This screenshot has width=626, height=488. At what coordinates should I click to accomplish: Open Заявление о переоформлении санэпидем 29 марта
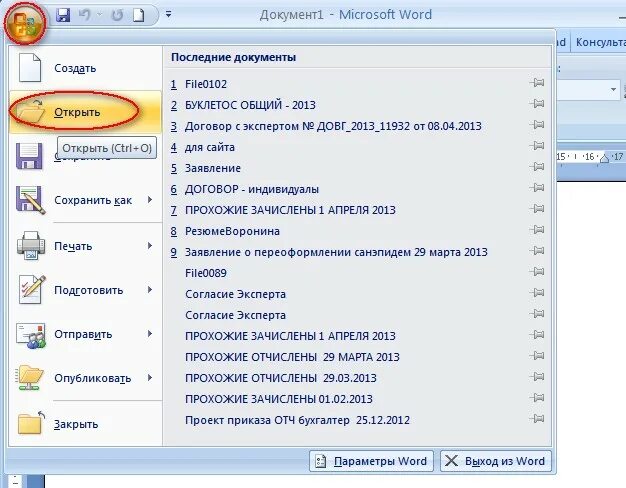click(336, 252)
